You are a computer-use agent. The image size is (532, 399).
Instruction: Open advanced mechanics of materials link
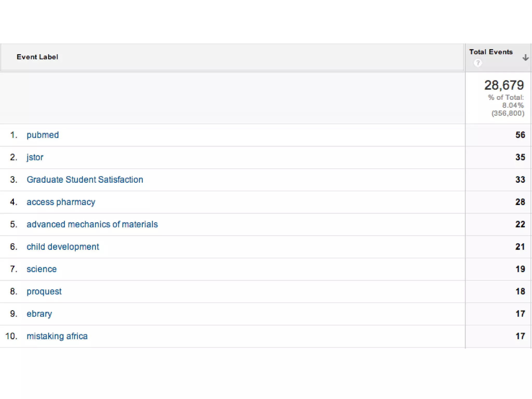click(92, 224)
